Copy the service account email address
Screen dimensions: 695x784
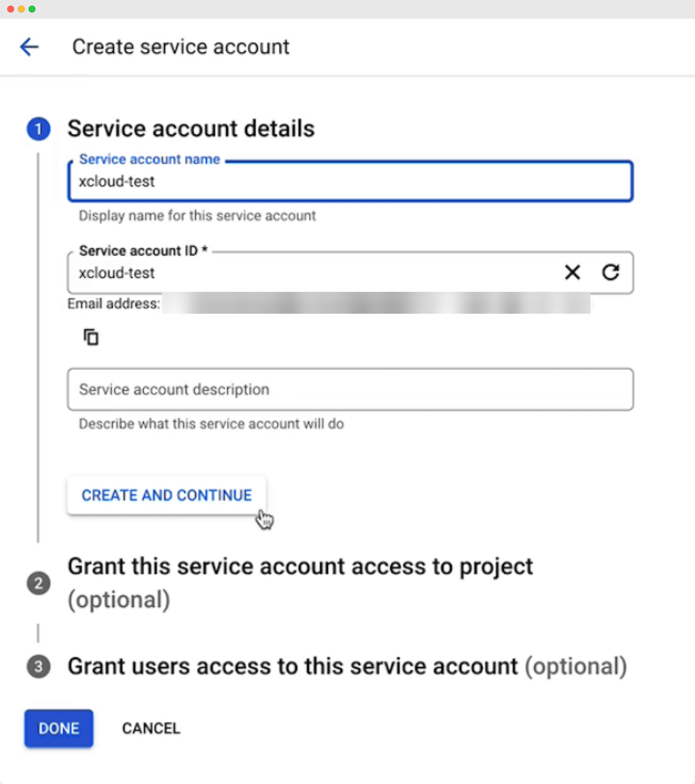pos(91,337)
